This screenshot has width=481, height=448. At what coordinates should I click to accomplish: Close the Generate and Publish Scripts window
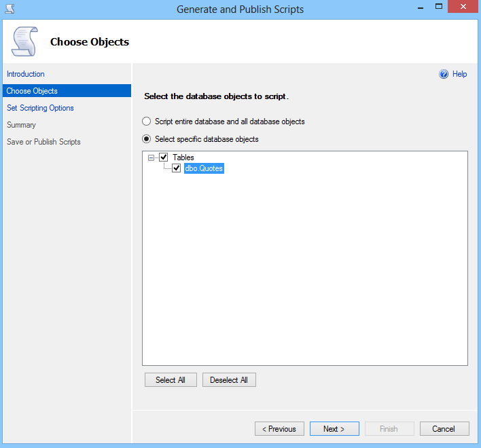pos(463,6)
